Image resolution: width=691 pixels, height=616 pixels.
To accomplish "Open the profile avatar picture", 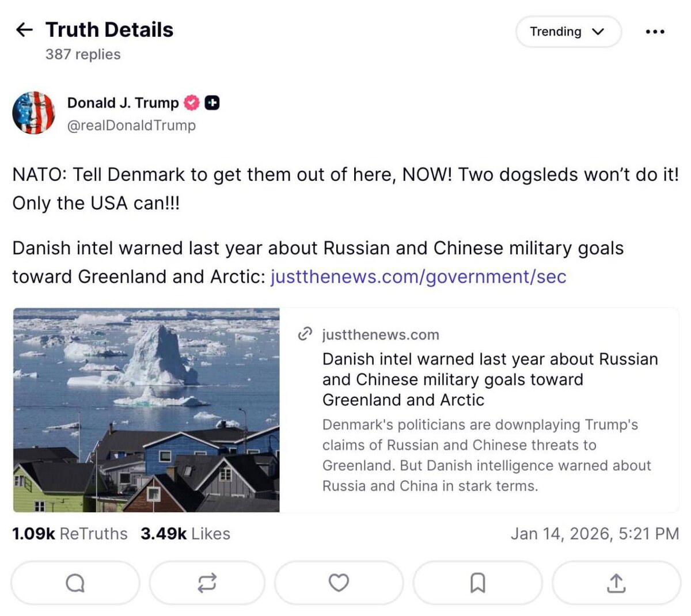I will coord(33,113).
